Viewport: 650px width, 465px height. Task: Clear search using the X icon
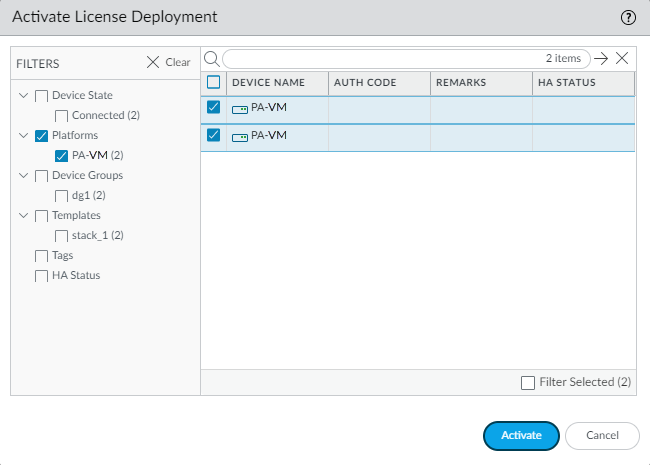pos(622,59)
